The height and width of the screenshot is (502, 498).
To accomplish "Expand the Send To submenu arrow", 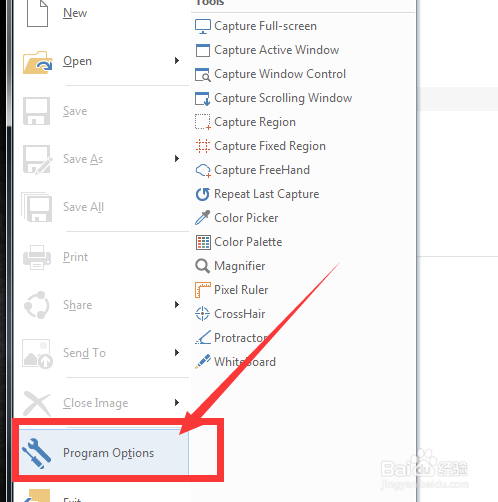I will (x=177, y=353).
